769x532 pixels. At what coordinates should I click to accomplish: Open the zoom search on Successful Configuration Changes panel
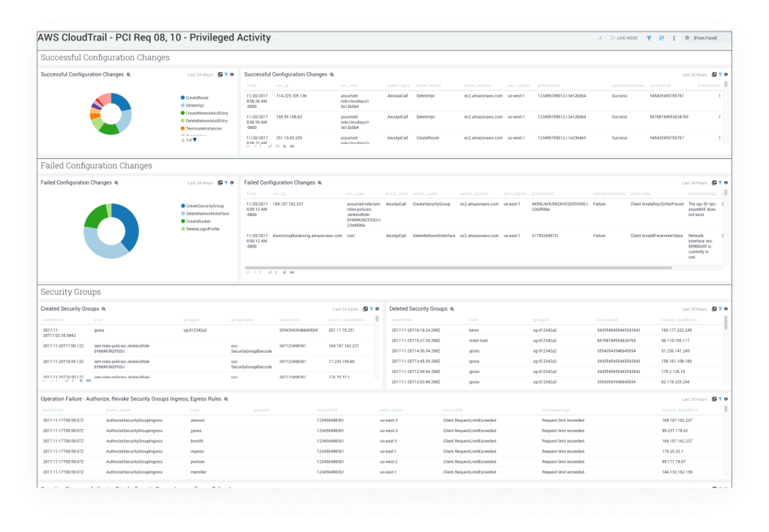click(128, 74)
